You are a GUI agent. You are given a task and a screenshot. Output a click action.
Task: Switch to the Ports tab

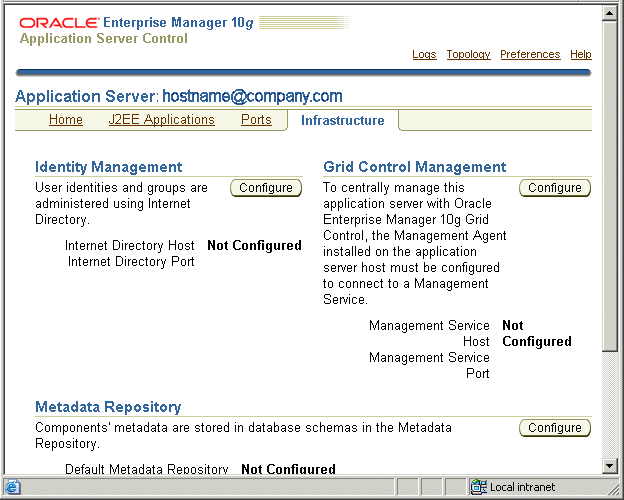point(256,119)
